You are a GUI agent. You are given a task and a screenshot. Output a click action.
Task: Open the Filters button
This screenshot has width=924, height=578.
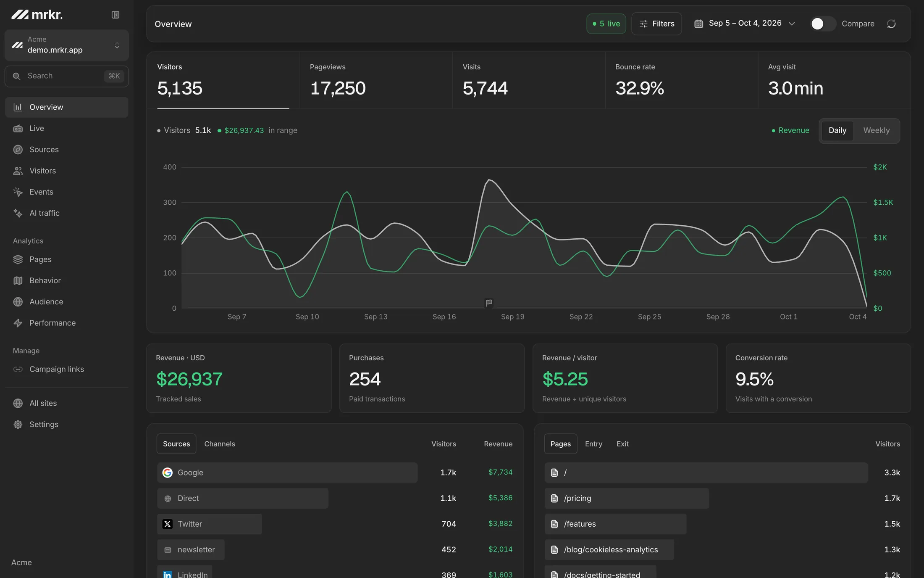point(656,24)
